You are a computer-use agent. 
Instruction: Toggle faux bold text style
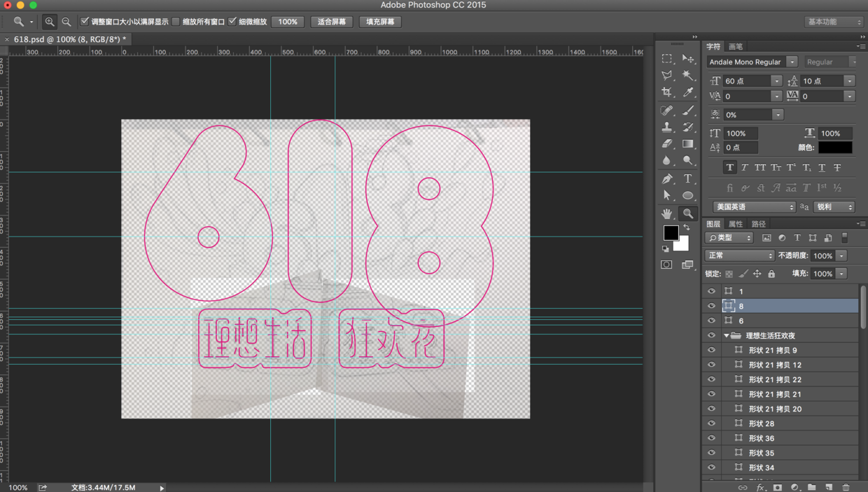729,168
